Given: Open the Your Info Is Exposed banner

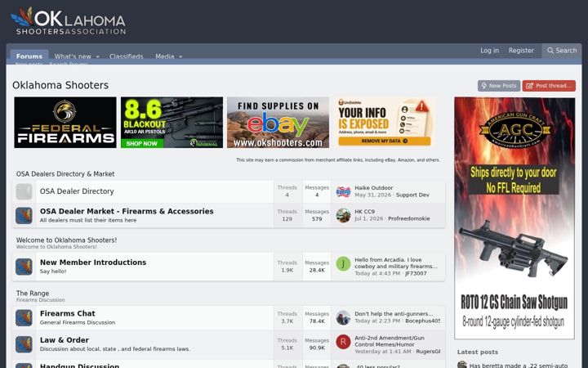Looking at the screenshot, I should (385, 123).
